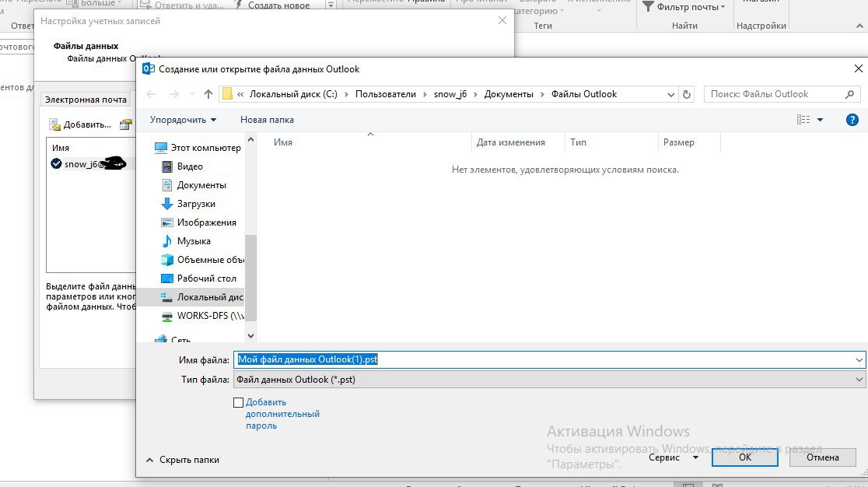Click the Отмена button
Image resolution: width=868 pixels, height=487 pixels.
[x=823, y=457]
